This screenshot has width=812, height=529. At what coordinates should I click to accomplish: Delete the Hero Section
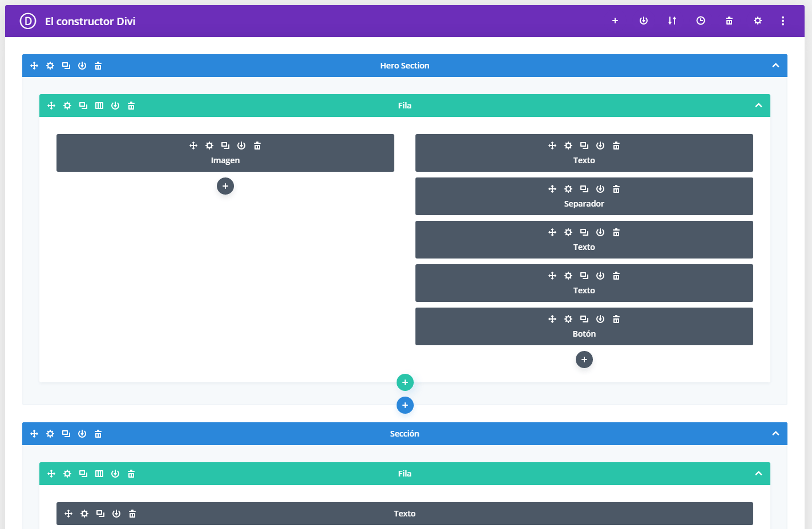(98, 66)
